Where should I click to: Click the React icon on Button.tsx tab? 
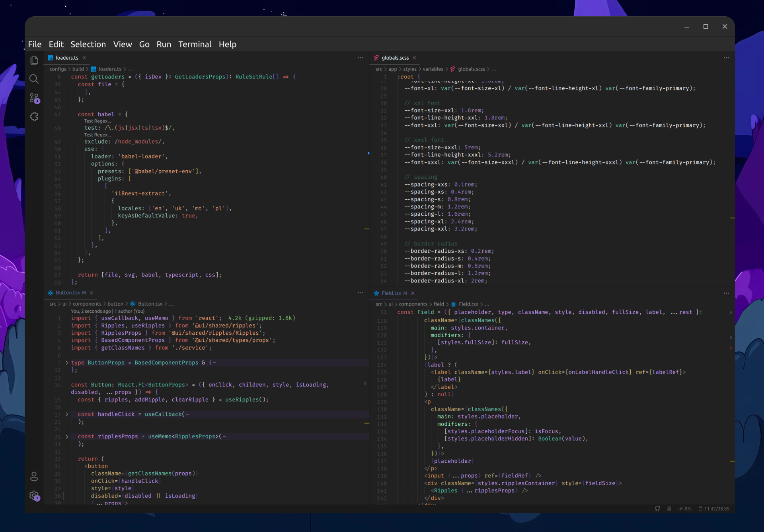[x=51, y=292]
